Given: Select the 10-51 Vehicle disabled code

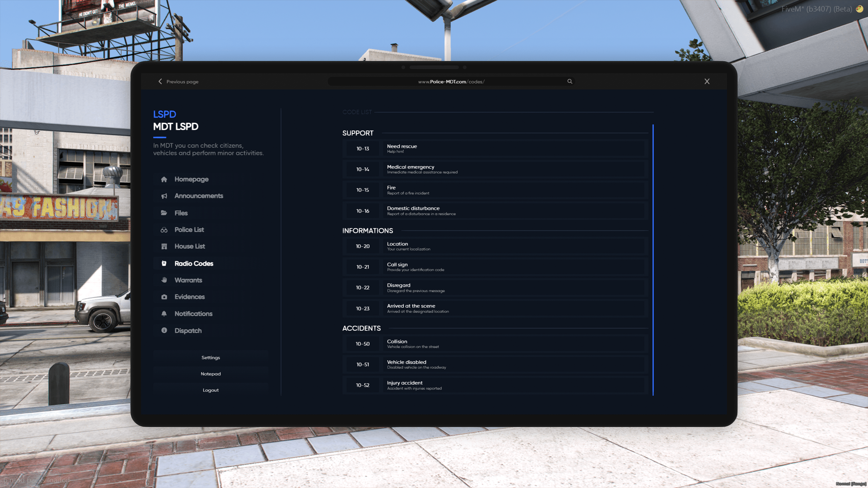Looking at the screenshot, I should 495,365.
